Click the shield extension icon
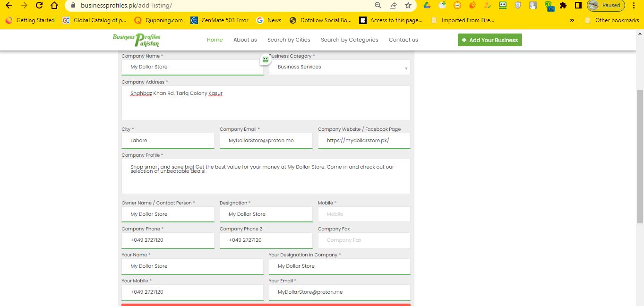This screenshot has height=306, width=644. (518, 6)
